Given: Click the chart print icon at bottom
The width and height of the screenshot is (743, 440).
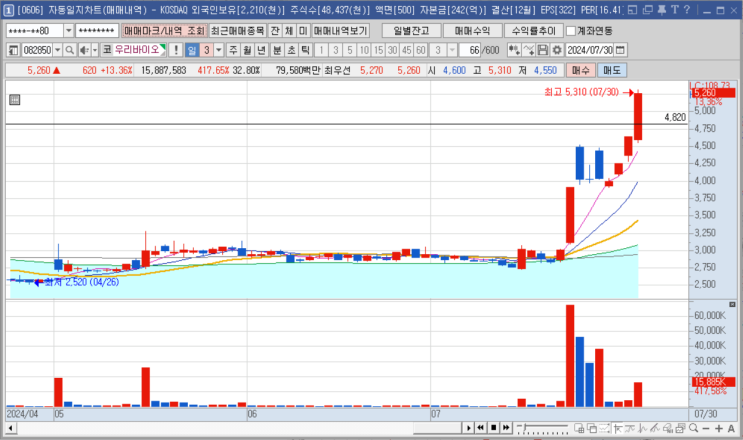Looking at the screenshot, I should [668, 429].
